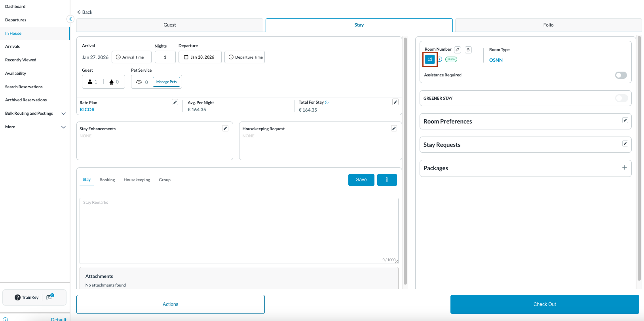
Task: Expand the More sidebar section
Action: (x=63, y=127)
